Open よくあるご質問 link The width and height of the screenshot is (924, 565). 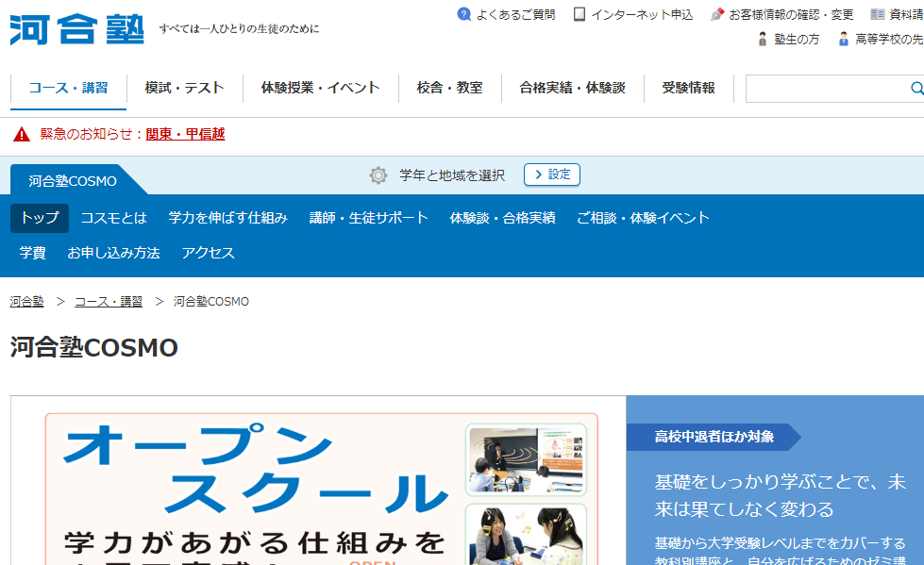[515, 14]
